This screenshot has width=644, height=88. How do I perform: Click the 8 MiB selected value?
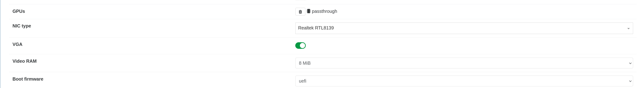[x=304, y=63]
